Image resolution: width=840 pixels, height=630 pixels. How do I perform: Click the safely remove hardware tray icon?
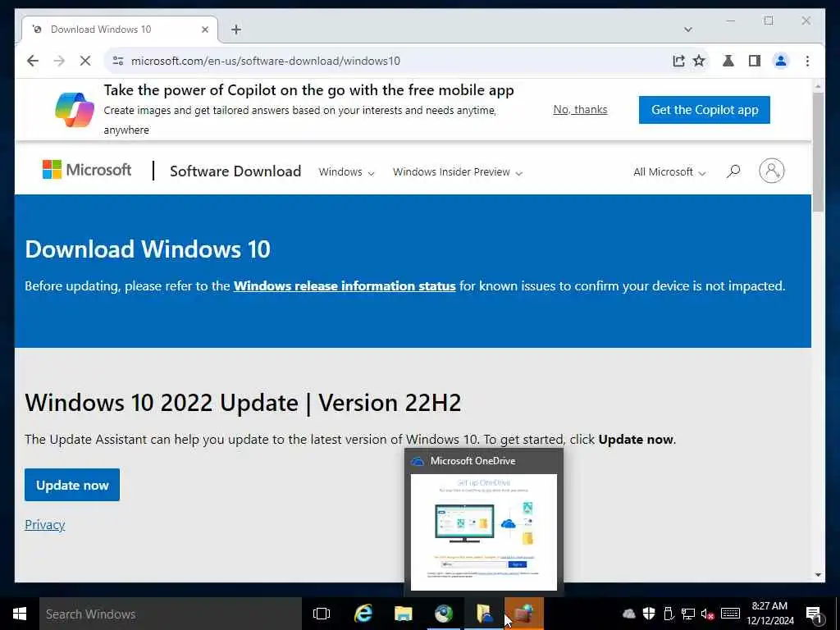coord(668,614)
